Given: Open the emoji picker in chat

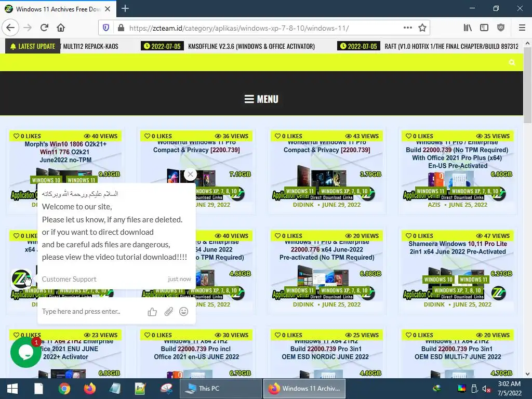Looking at the screenshot, I should (x=183, y=312).
